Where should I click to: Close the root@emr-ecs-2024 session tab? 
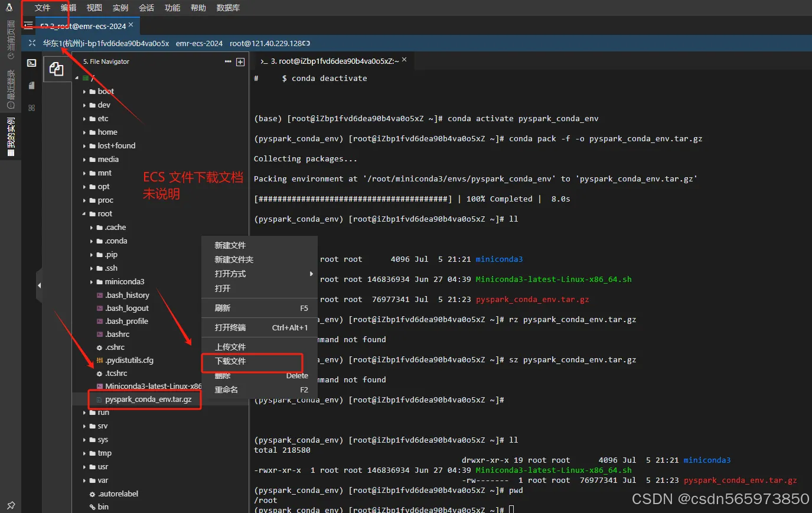[131, 25]
